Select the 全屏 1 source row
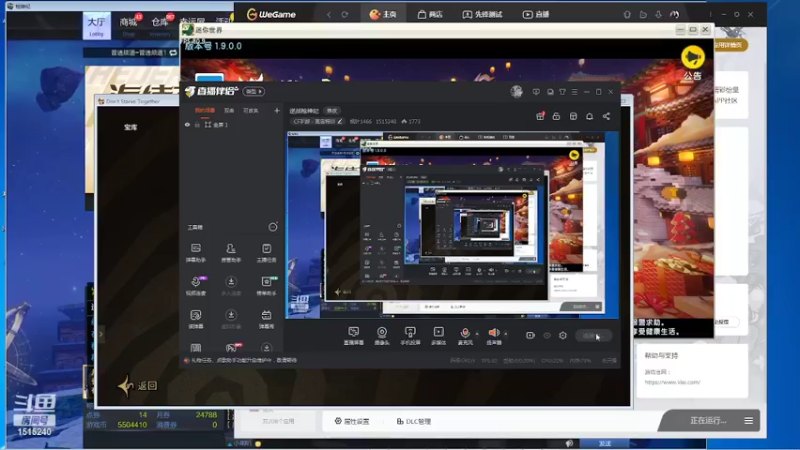 pyautogui.click(x=232, y=125)
